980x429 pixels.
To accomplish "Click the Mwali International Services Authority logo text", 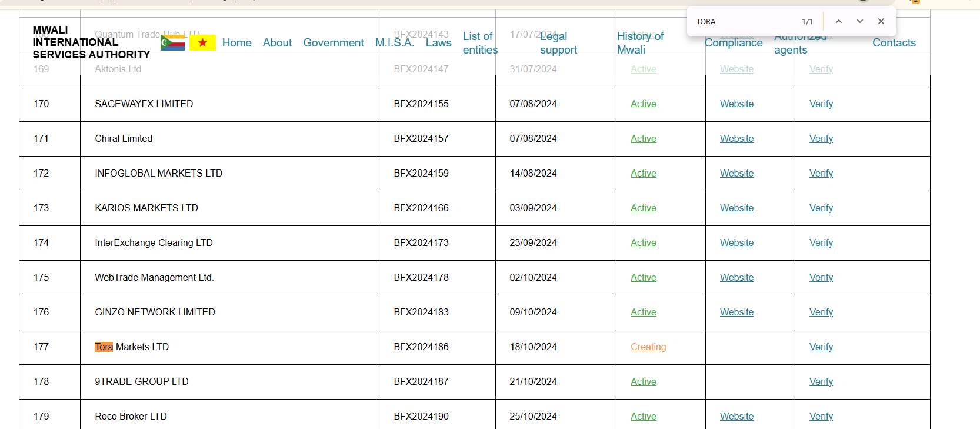I will point(91,42).
